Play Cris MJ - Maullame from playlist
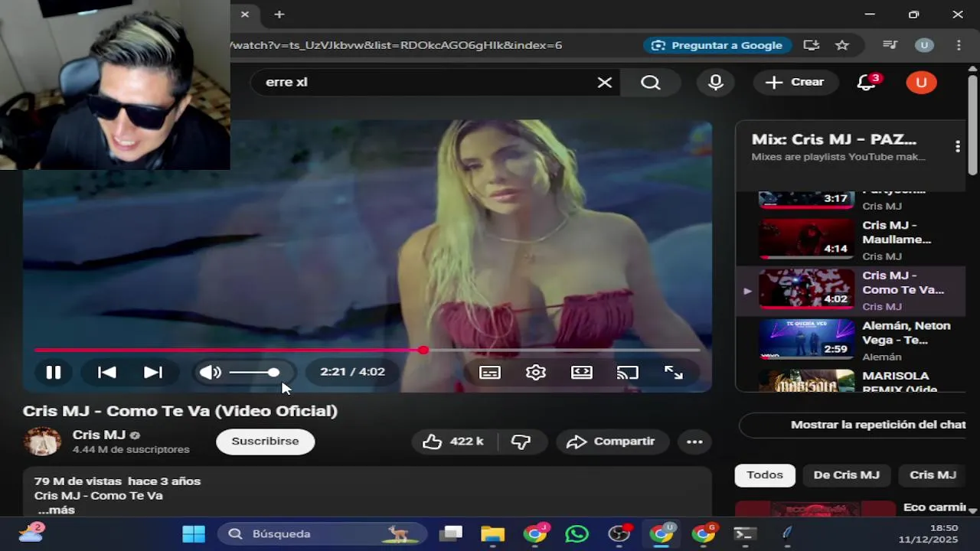Screen dimensions: 980x551 coord(851,240)
